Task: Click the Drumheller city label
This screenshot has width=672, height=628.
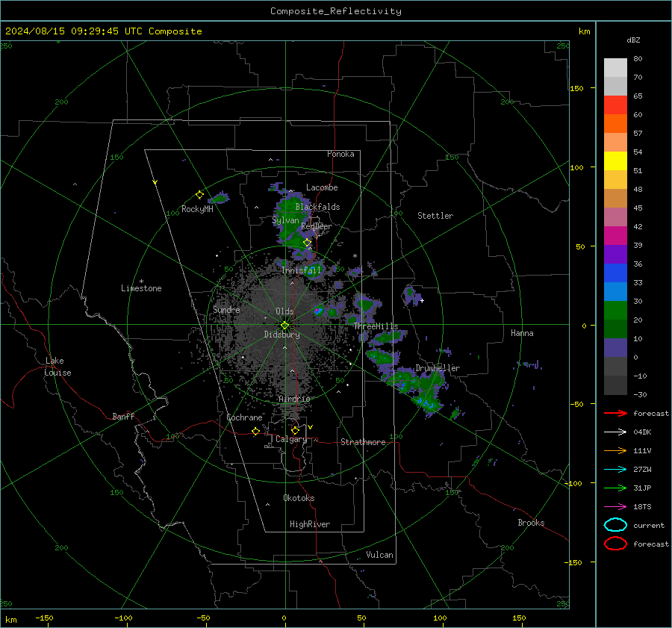Action: pyautogui.click(x=438, y=368)
